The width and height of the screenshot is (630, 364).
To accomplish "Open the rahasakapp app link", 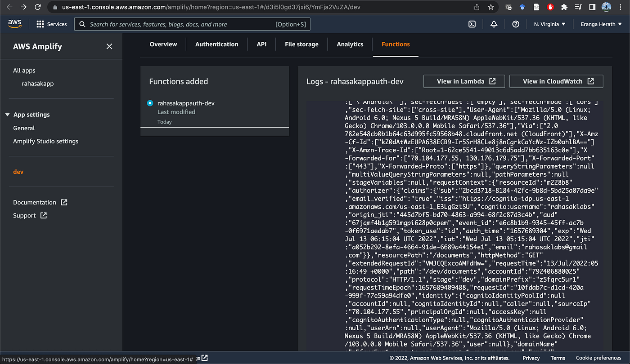I will point(38,84).
